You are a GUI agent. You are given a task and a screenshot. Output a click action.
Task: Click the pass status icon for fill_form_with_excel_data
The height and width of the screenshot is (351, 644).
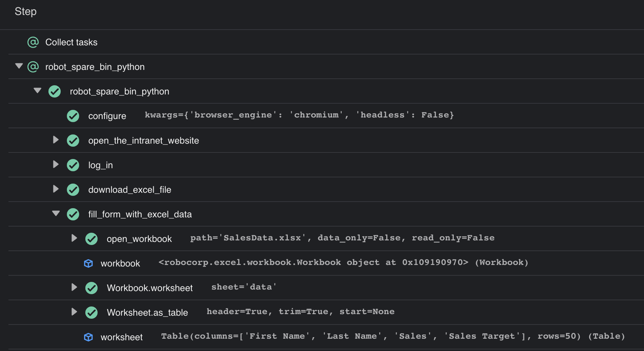73,214
